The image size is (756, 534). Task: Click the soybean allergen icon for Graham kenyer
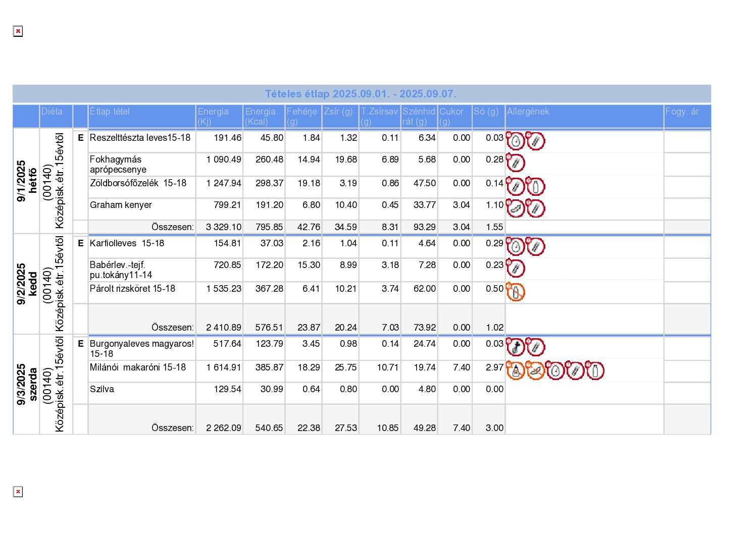click(x=516, y=208)
